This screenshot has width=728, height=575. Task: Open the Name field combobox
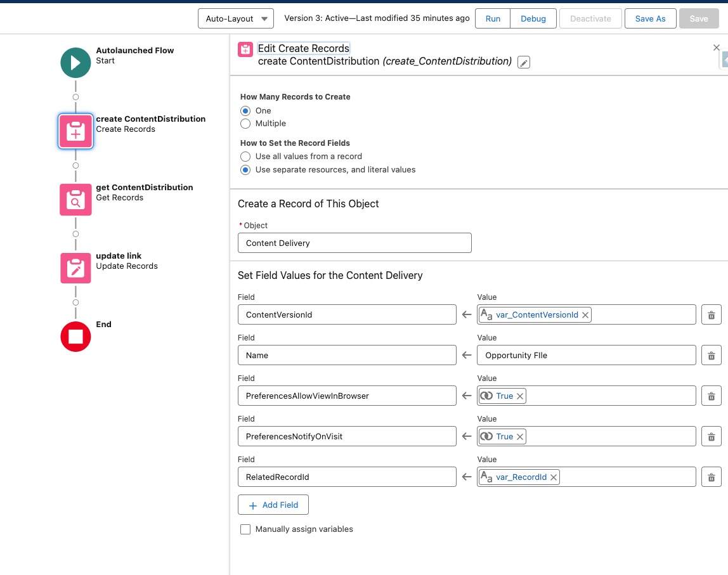[347, 355]
